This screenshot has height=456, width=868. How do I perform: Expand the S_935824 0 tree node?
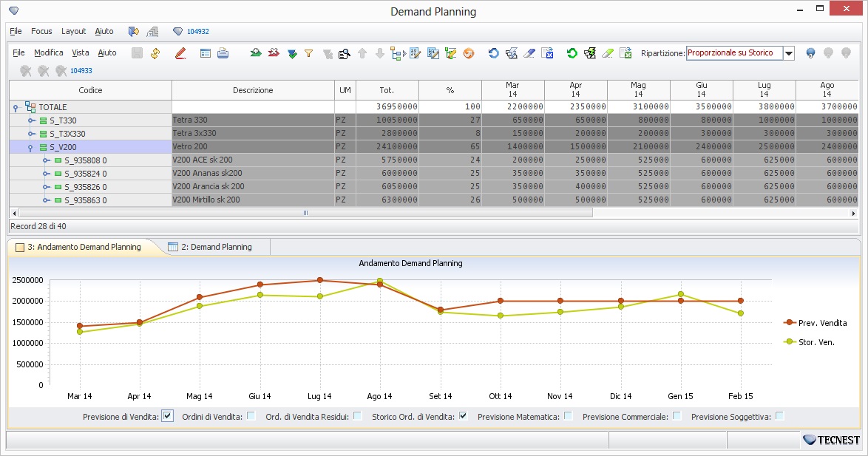click(x=47, y=173)
